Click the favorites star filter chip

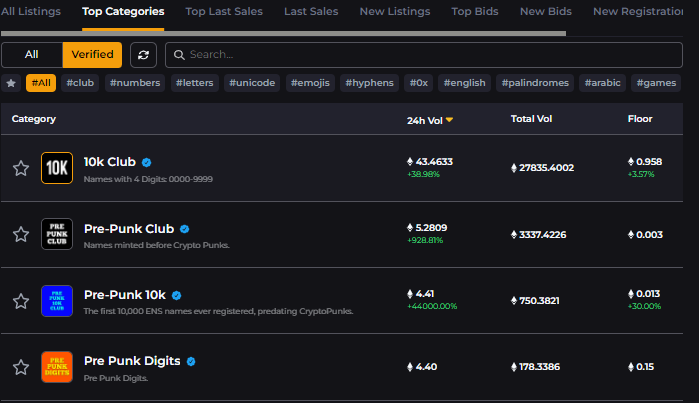pyautogui.click(x=11, y=83)
